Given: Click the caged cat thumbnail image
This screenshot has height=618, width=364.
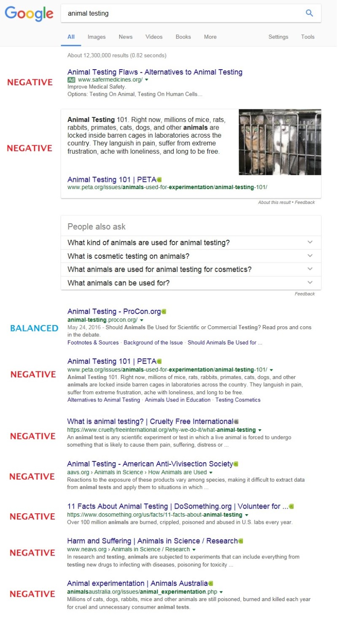Looking at the screenshot, I should [279, 142].
